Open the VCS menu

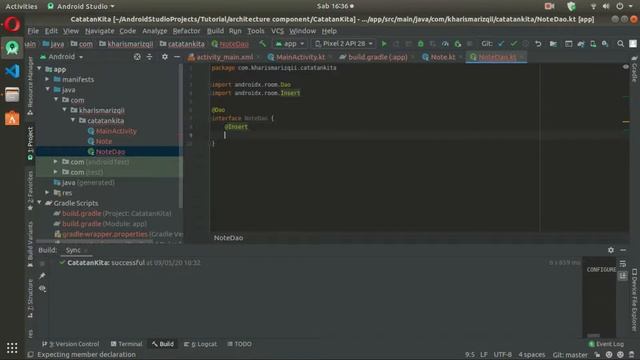[277, 31]
